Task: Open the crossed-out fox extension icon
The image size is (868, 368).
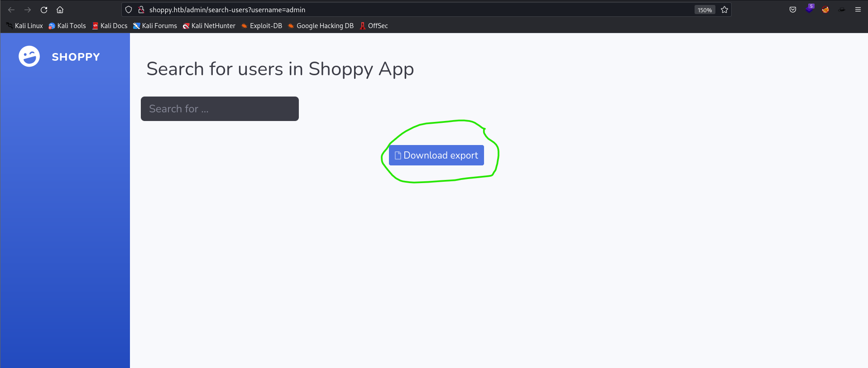Action: point(825,10)
